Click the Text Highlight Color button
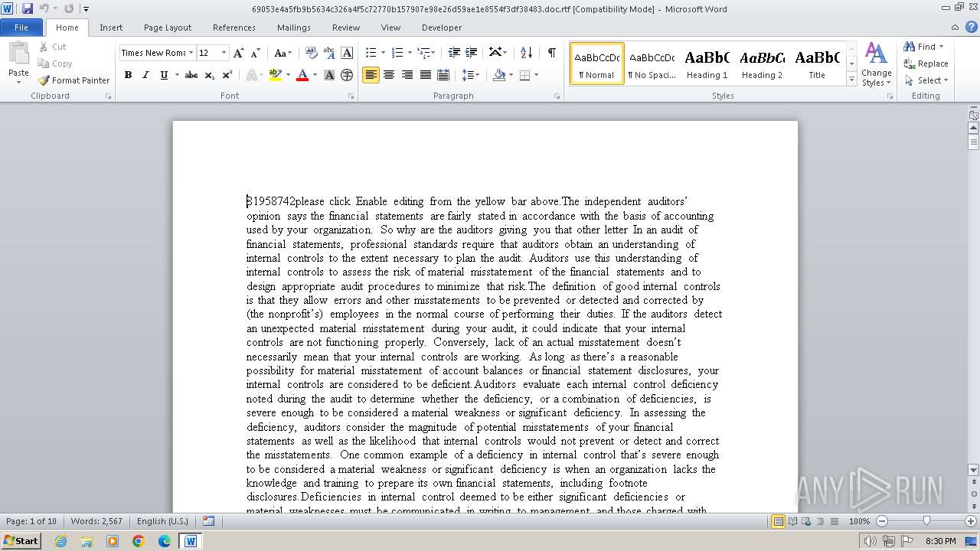 point(276,75)
